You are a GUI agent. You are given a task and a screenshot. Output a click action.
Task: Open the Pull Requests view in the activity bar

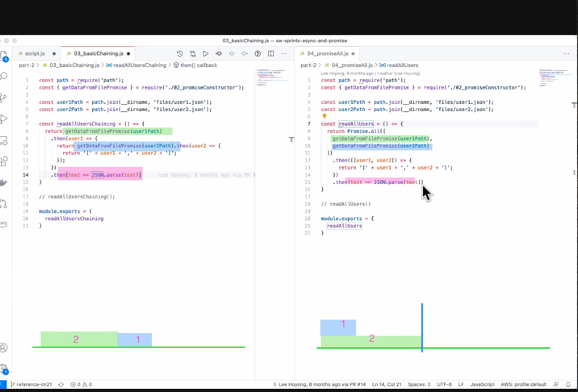coord(4,203)
